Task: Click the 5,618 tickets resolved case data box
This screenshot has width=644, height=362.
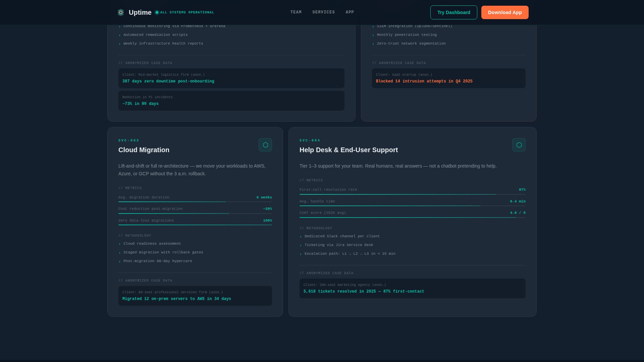Action: [x=412, y=288]
